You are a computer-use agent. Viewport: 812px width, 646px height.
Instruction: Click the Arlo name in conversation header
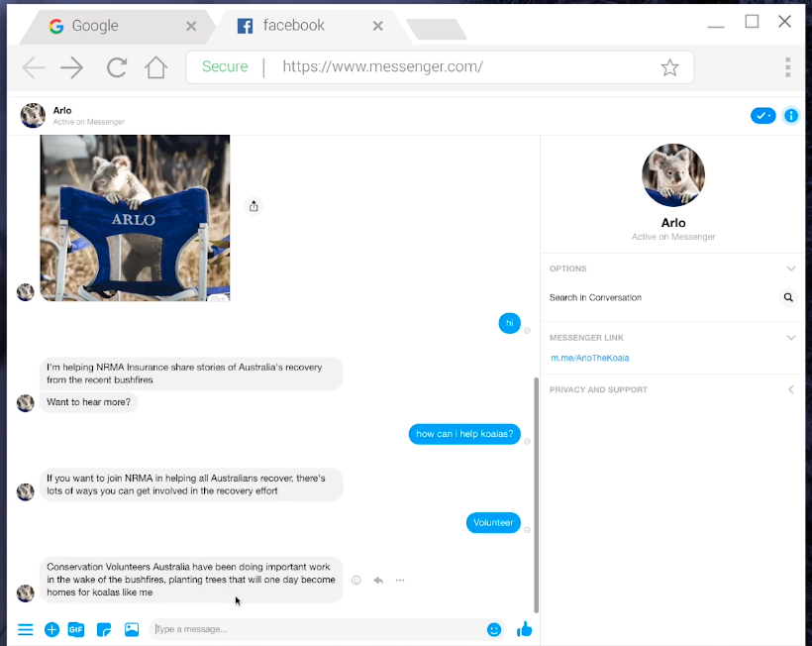[62, 110]
